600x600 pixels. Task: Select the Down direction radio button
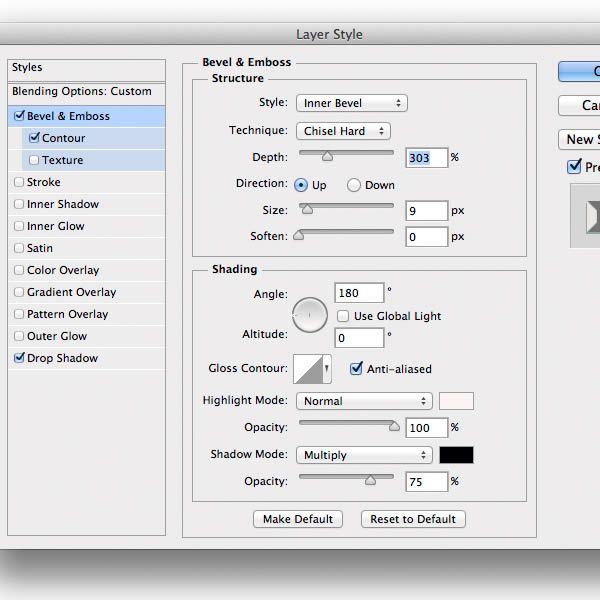[x=354, y=185]
